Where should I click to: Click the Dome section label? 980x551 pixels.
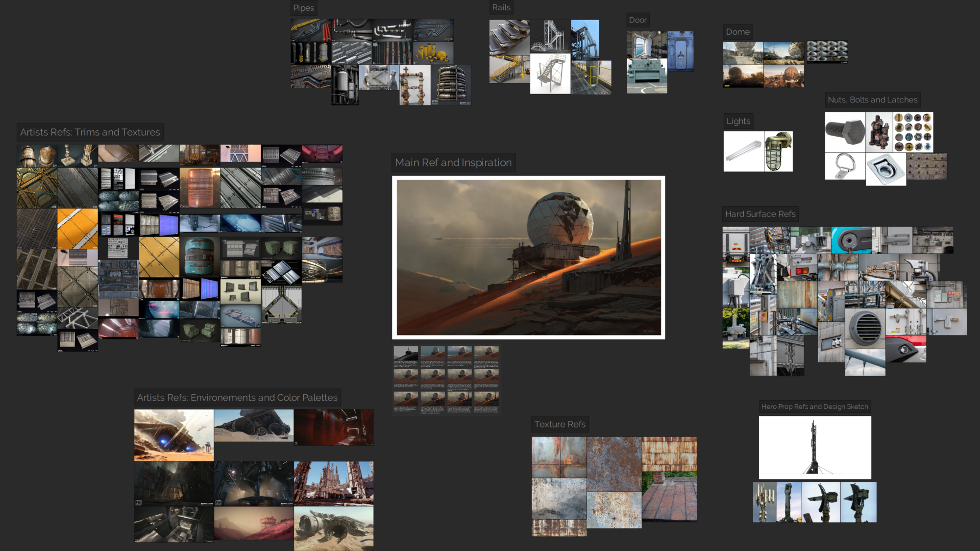click(737, 32)
